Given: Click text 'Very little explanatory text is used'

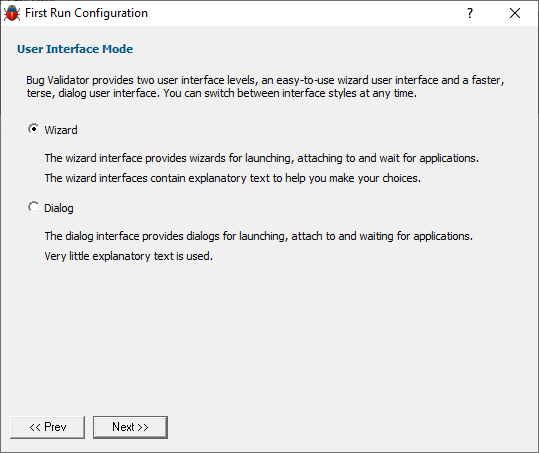Looking at the screenshot, I should pos(129,256).
